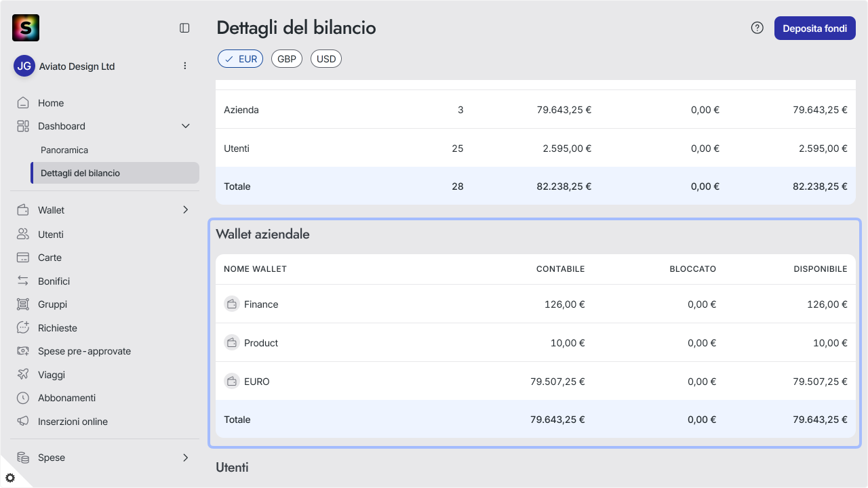Open Viaggi in the sidebar menu
868x488 pixels.
[52, 375]
